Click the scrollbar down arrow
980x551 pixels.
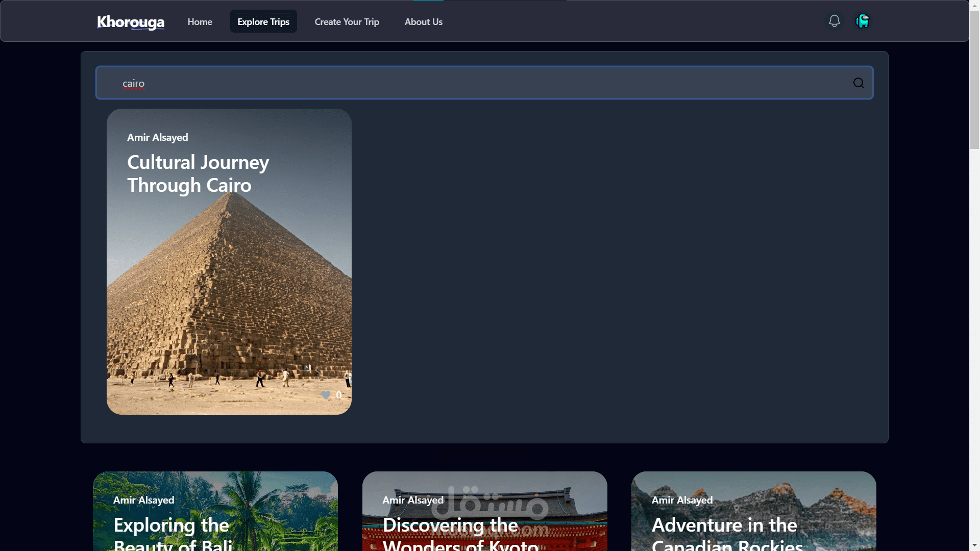pyautogui.click(x=974, y=546)
